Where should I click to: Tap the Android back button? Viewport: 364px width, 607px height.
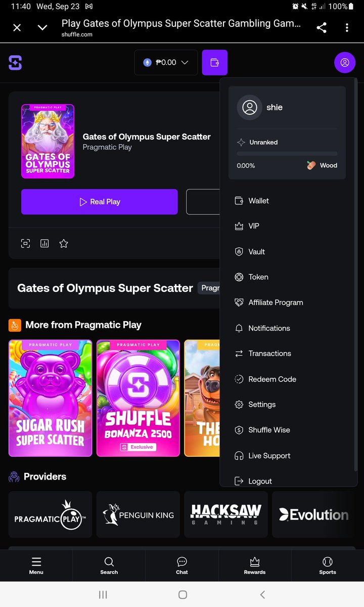pos(262,595)
